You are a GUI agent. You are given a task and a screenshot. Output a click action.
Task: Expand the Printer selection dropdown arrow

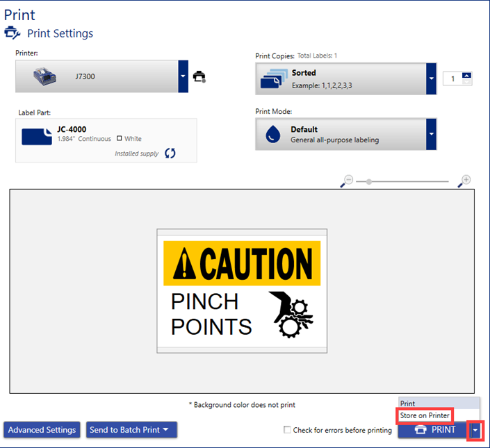(183, 76)
